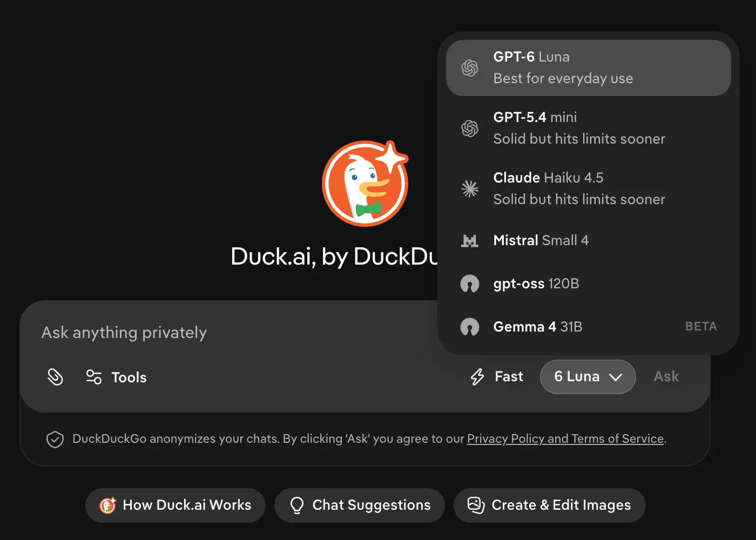Choose Claude Haiku 4.5 model

tap(589, 188)
